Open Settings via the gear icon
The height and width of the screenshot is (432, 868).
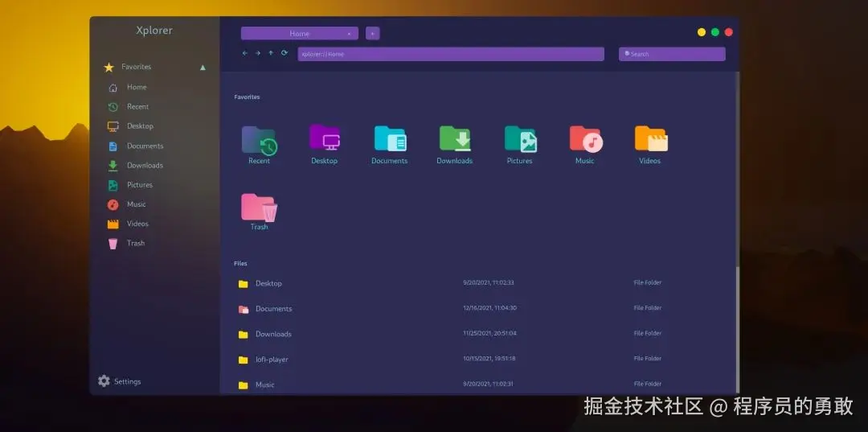coord(104,381)
